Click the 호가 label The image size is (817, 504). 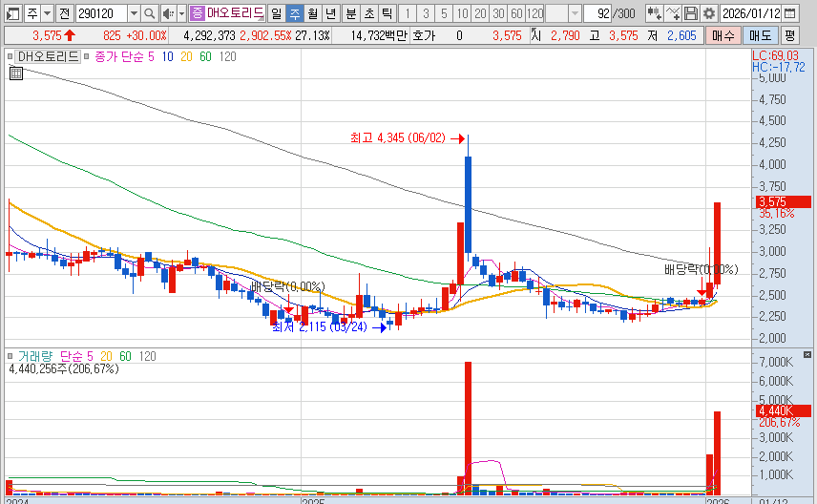coord(423,35)
